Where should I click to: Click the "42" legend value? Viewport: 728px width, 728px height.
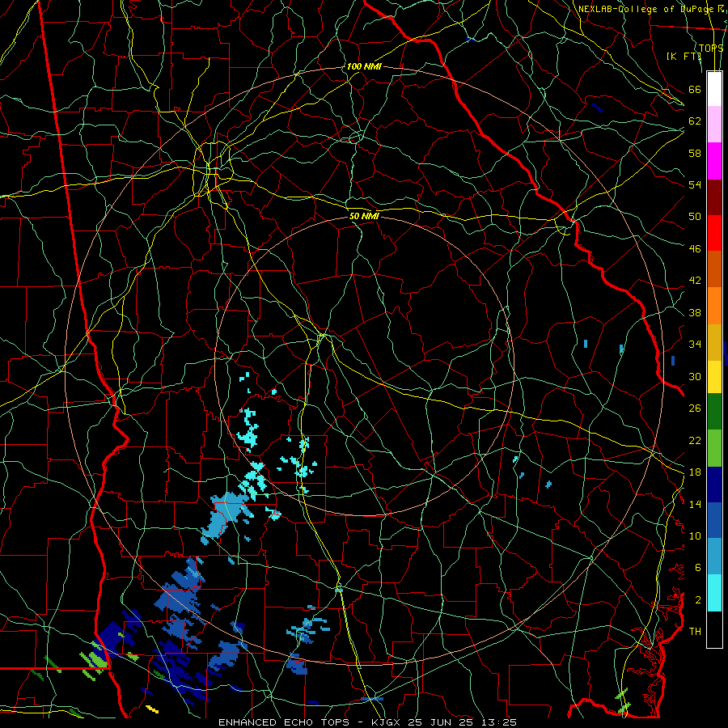pyautogui.click(x=695, y=281)
